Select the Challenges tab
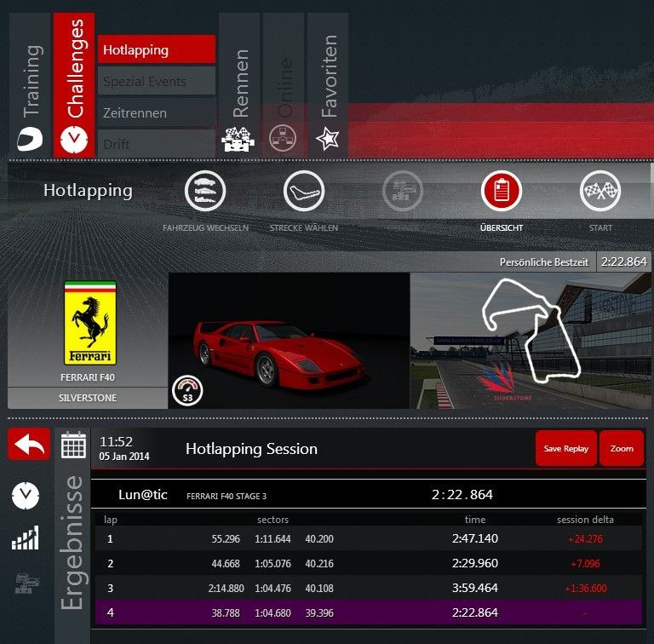 click(x=74, y=85)
